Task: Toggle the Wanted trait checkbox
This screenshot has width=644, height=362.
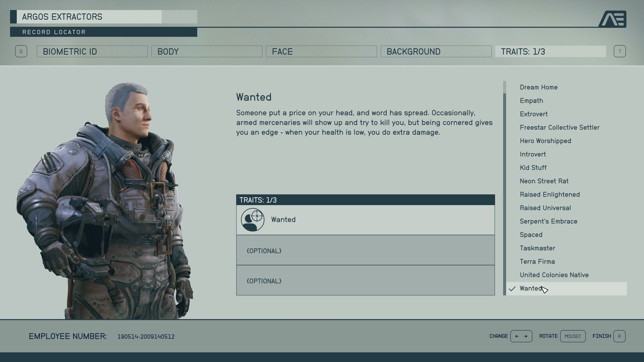Action: click(x=513, y=288)
